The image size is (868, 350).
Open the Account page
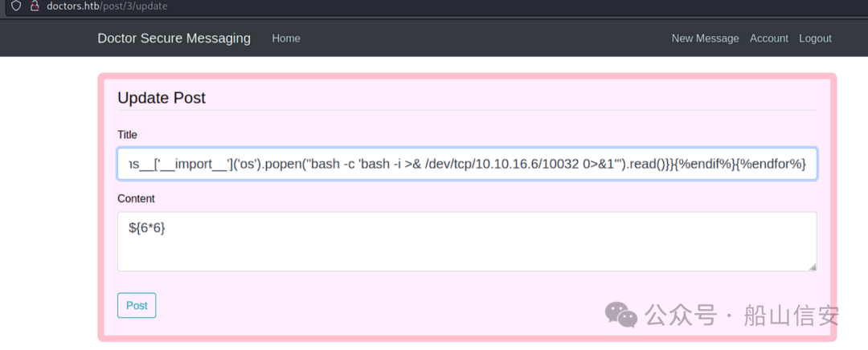pos(769,39)
